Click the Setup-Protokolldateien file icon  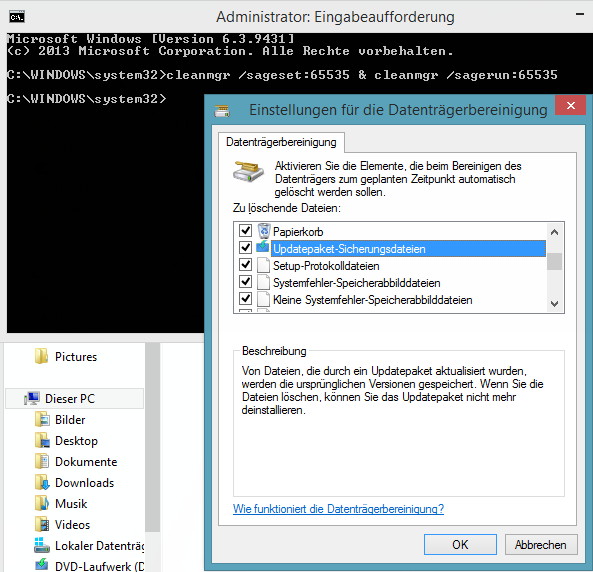click(x=263, y=265)
